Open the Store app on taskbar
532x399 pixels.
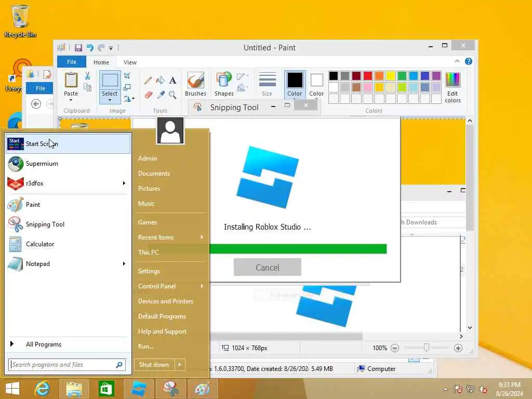[106, 389]
